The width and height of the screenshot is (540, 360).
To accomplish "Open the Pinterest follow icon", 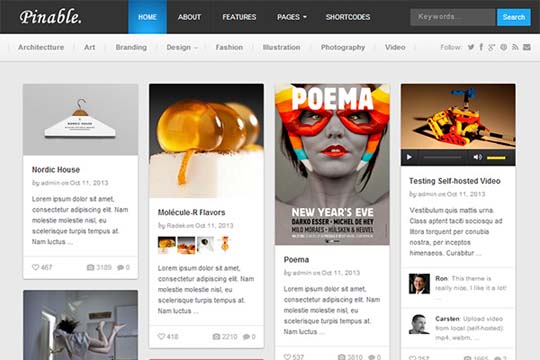I will (503, 47).
